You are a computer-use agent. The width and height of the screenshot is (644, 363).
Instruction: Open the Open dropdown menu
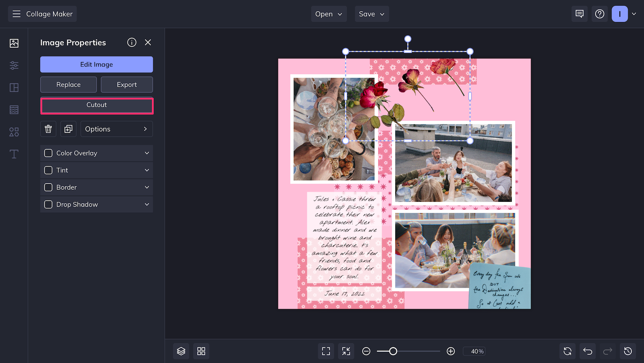click(x=328, y=14)
